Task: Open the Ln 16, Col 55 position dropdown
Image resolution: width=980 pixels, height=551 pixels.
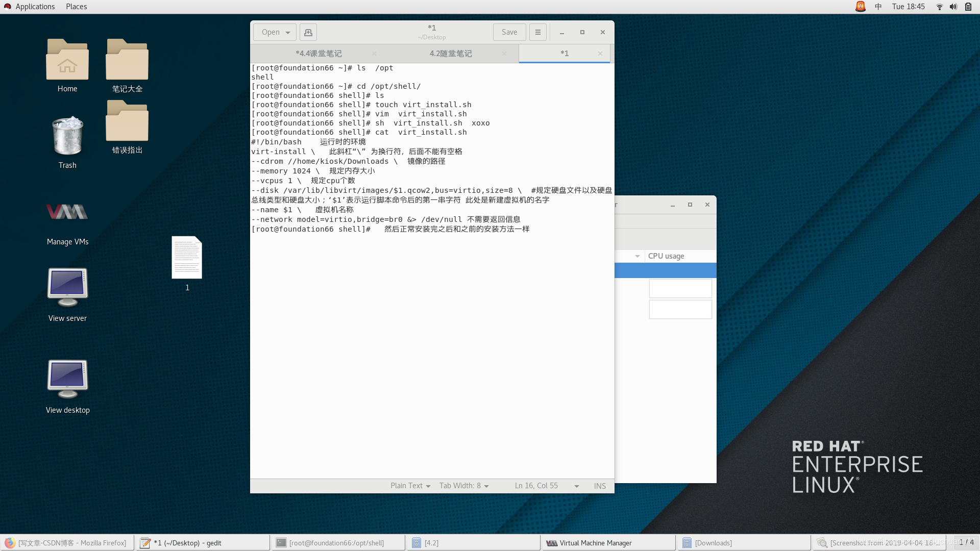Action: pos(547,486)
